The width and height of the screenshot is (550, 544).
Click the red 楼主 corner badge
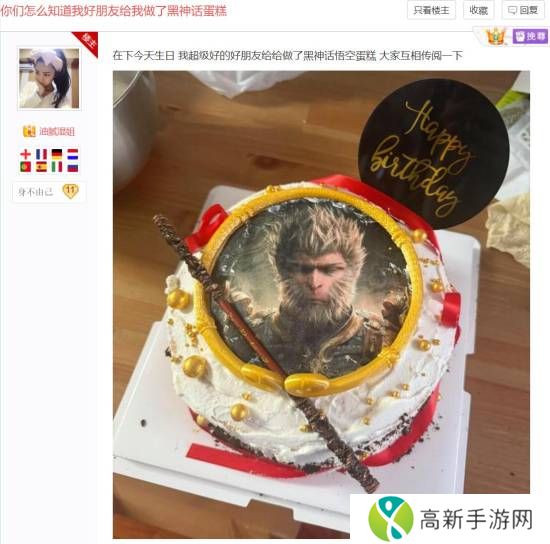point(87,42)
